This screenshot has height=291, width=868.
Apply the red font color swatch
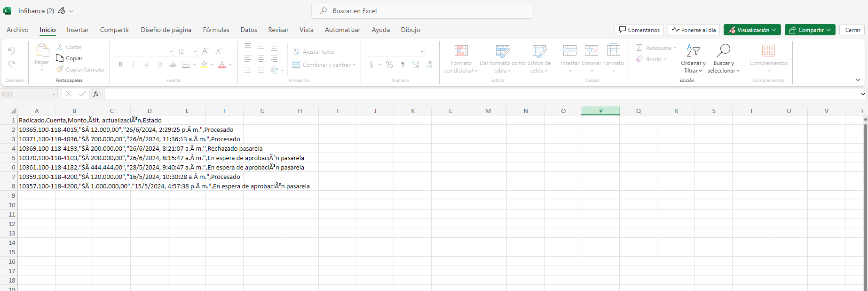[222, 65]
